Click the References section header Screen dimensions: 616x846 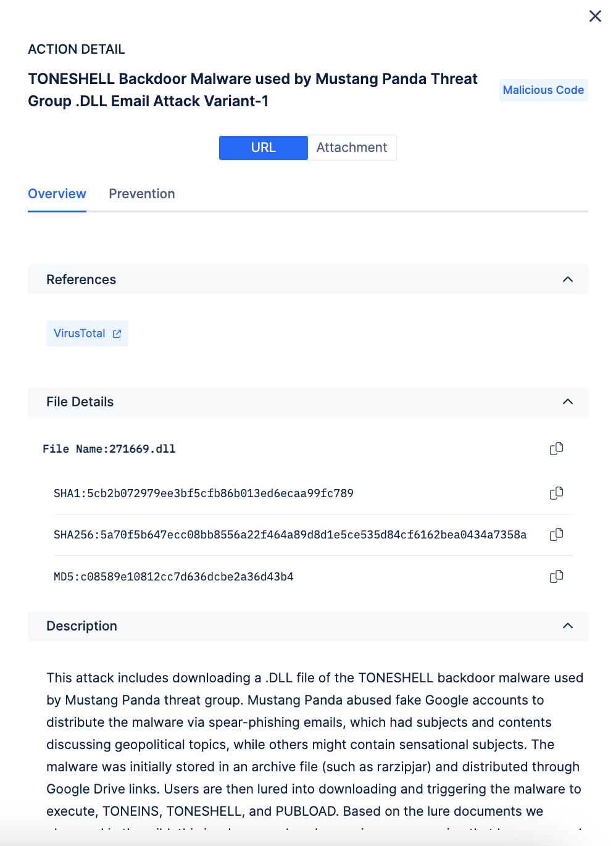click(81, 280)
